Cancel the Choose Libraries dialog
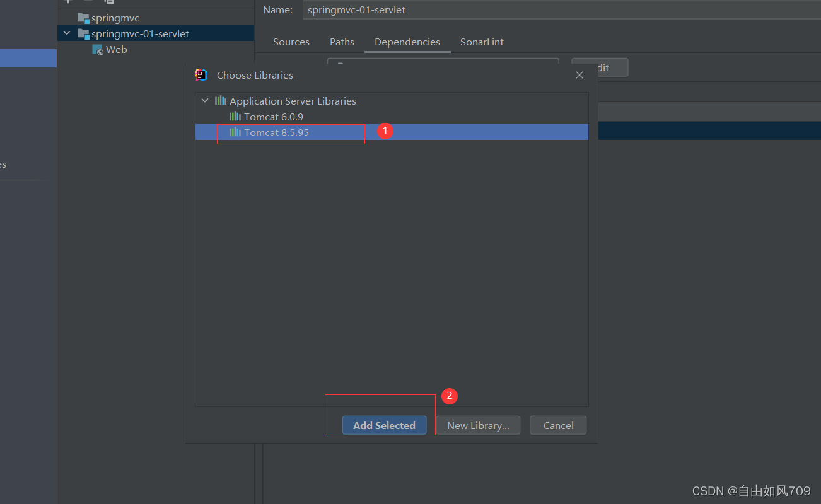The width and height of the screenshot is (821, 504). click(558, 425)
